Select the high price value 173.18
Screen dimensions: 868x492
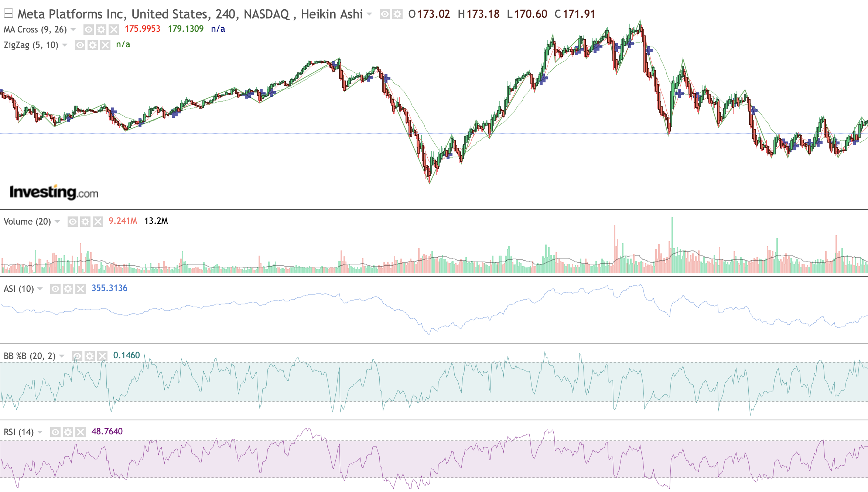[483, 14]
